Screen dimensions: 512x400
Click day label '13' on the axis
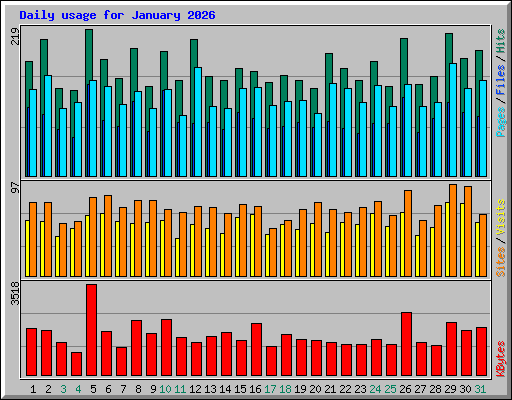(210, 389)
